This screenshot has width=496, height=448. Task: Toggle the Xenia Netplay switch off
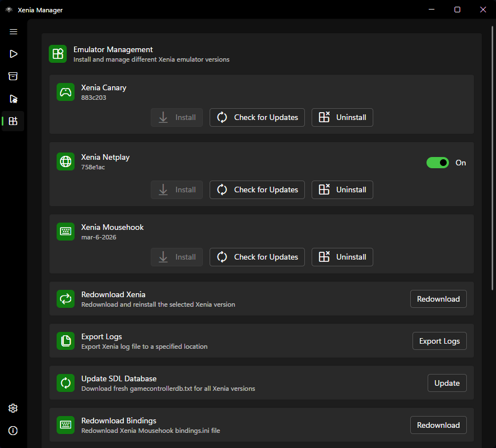pyautogui.click(x=438, y=163)
